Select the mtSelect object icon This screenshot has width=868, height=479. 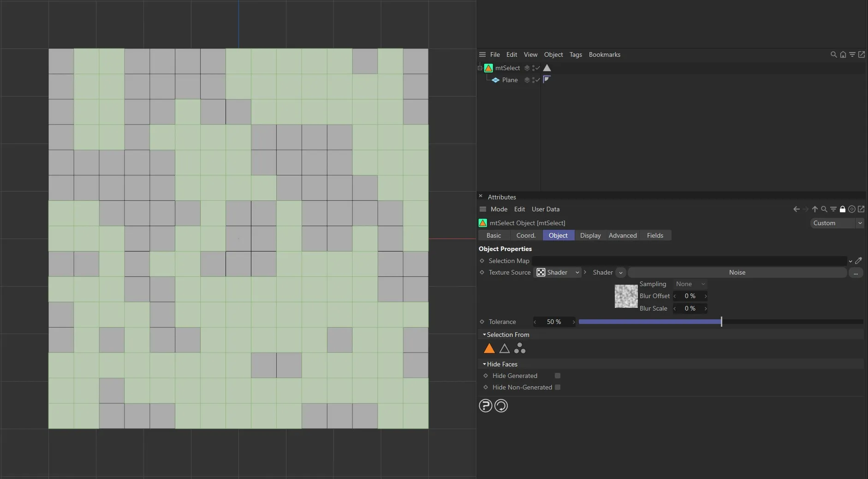tap(488, 68)
